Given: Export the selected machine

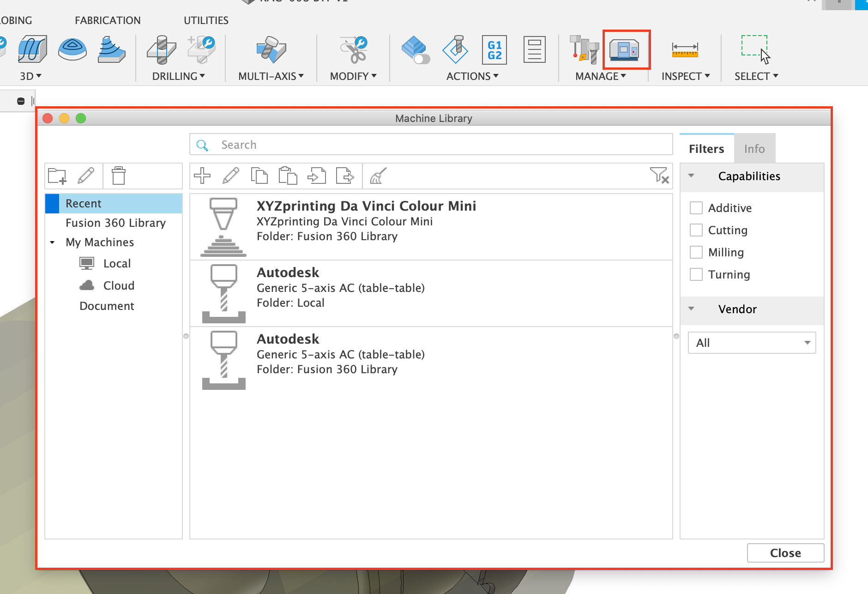Looking at the screenshot, I should (x=345, y=176).
